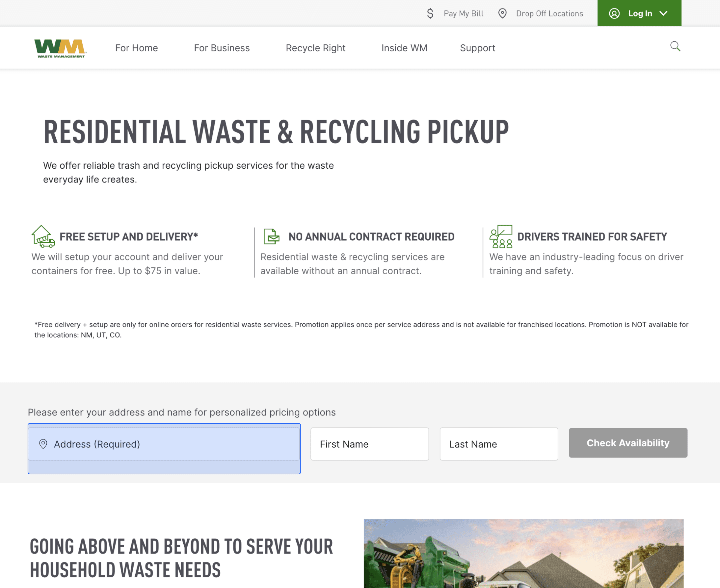The height and width of the screenshot is (588, 720).
Task: Click the location pin inside Address field
Action: click(x=43, y=444)
